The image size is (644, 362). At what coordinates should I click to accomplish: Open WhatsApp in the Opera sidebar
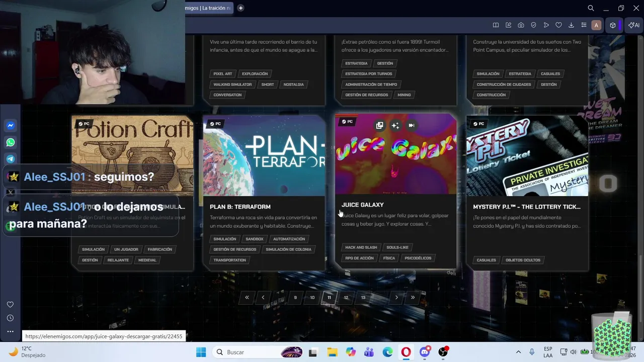(10, 142)
